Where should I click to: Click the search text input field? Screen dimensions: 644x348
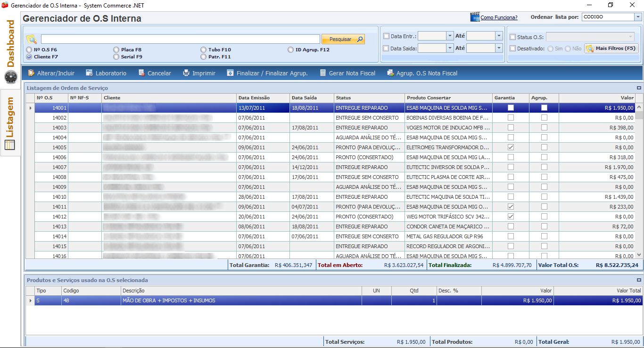tap(180, 39)
